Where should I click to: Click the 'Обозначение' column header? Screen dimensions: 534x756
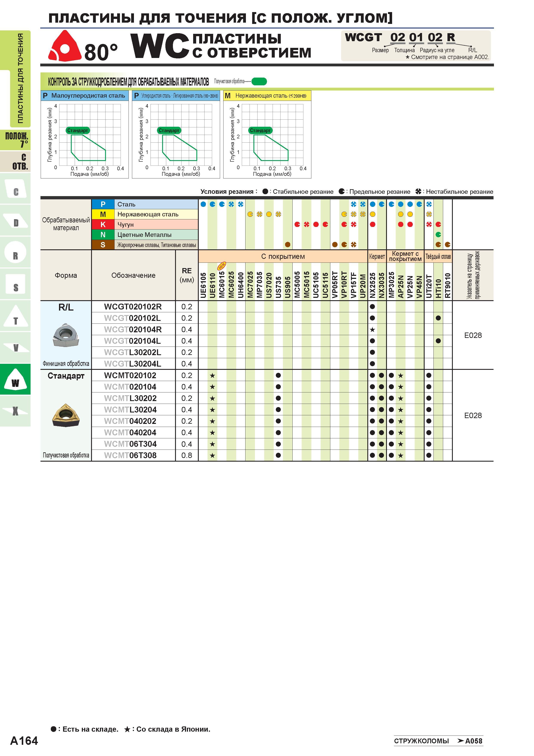133,275
